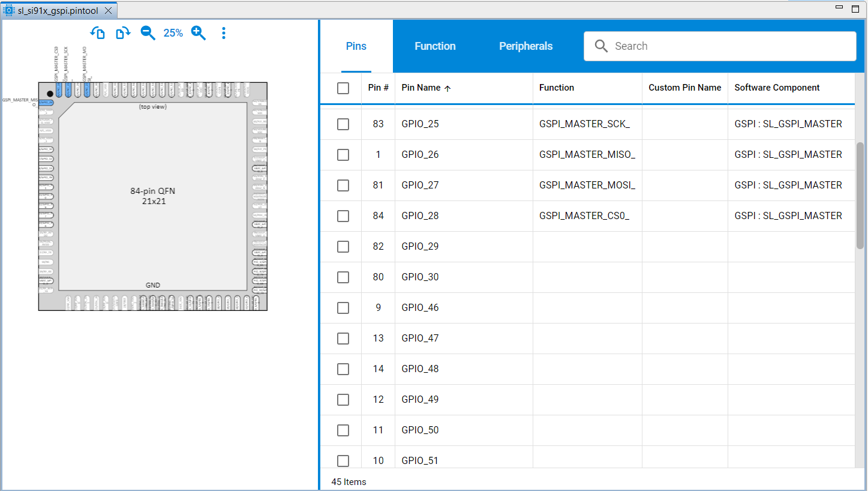Select the GPIO_27 pin name entry
The width and height of the screenshot is (868, 491).
coord(420,185)
